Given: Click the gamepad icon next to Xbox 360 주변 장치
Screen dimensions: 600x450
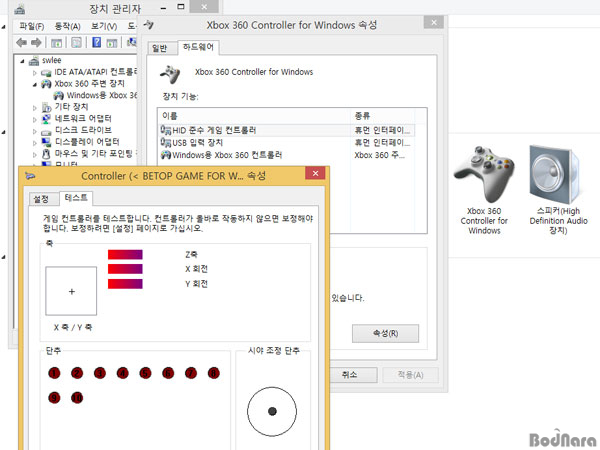Looking at the screenshot, I should [46, 84].
